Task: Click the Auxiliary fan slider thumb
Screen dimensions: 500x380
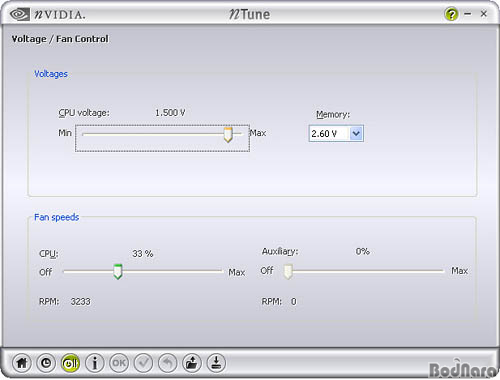Action: click(288, 271)
